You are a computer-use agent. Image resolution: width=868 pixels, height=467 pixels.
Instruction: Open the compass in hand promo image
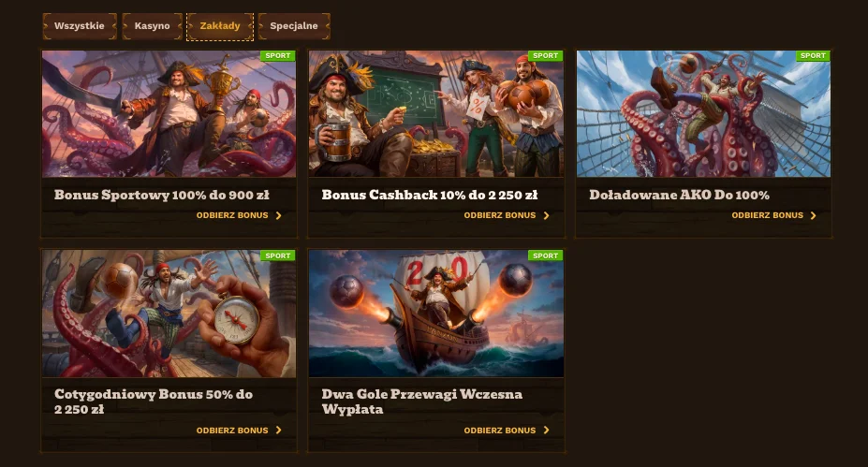click(x=169, y=314)
